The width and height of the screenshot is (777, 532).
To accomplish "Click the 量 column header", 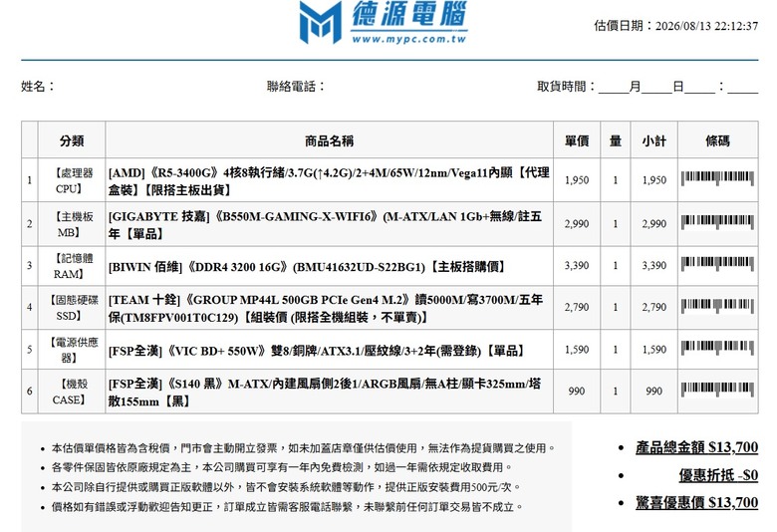I will tap(616, 140).
